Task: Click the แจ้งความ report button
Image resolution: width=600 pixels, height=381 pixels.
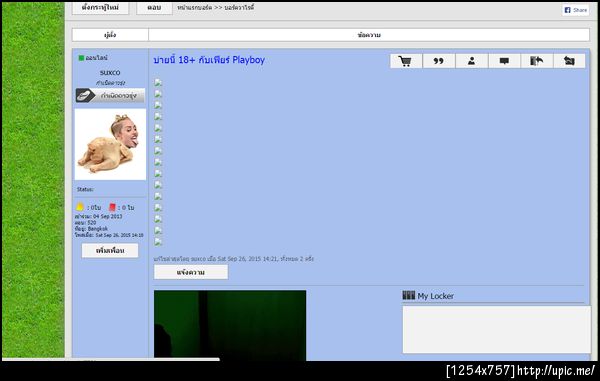Action: coord(191,272)
